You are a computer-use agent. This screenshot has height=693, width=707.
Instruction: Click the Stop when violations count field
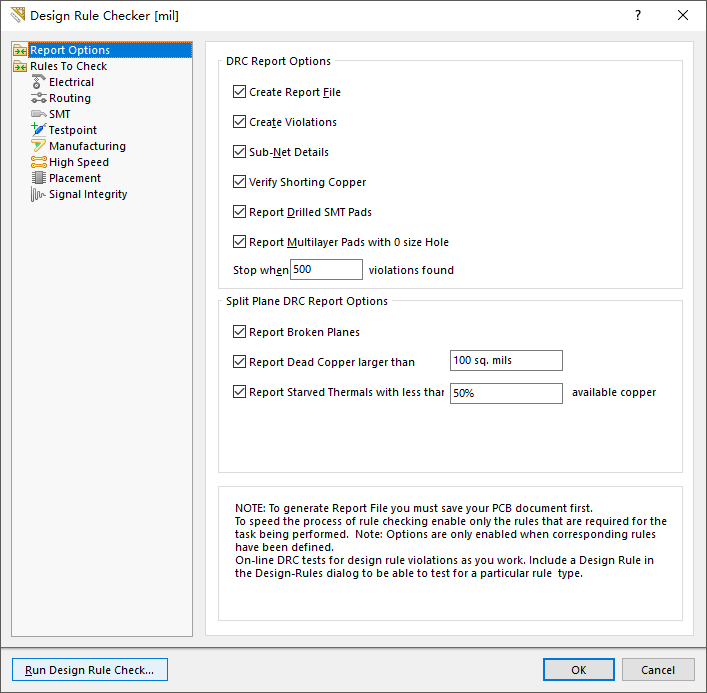click(x=326, y=269)
